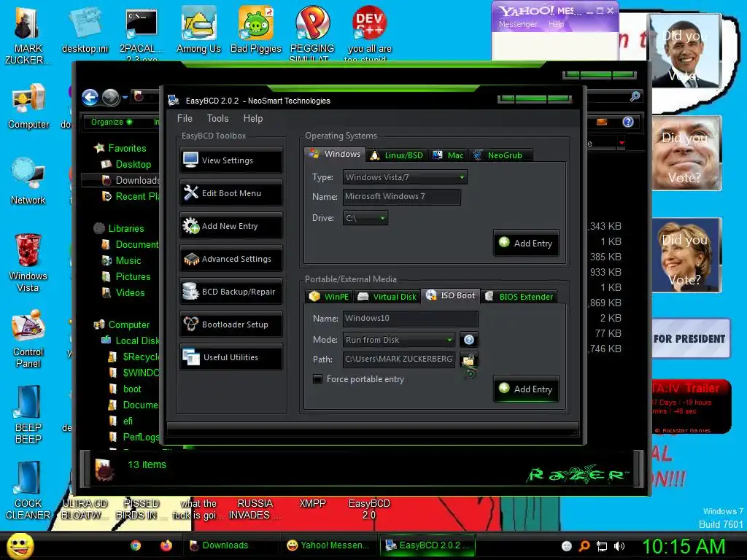Open the Windows Vista recycle bin icon
The image size is (747, 560).
pos(28,262)
